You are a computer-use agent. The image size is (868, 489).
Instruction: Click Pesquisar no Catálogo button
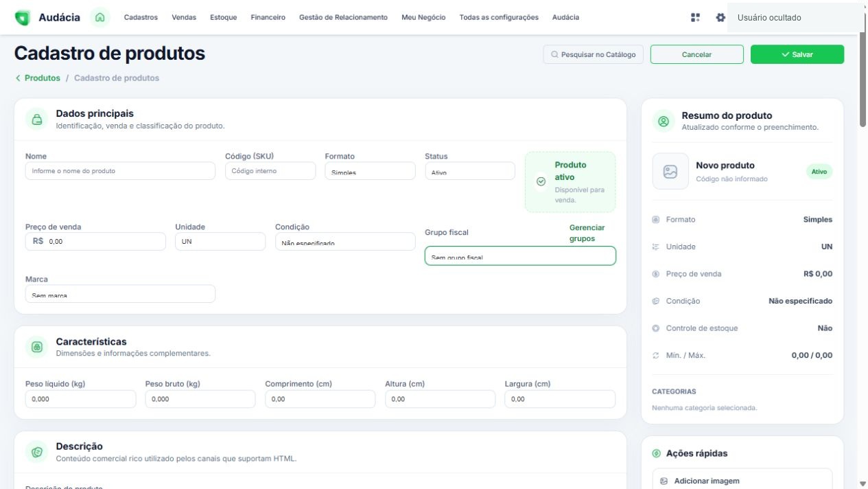(594, 54)
